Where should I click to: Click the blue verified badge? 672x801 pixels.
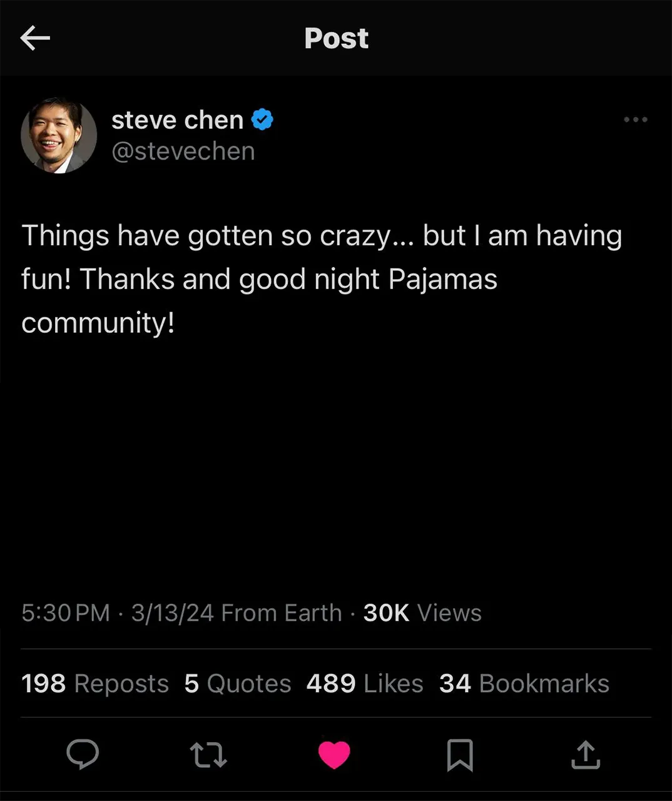coord(262,120)
